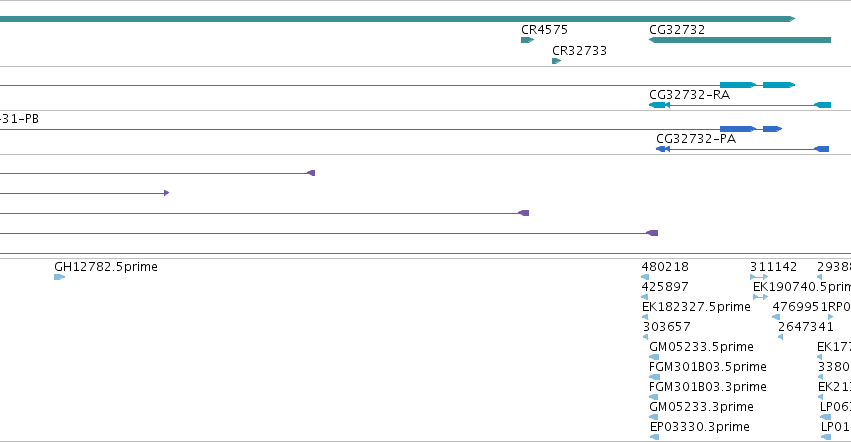This screenshot has width=851, height=442.
Task: Click the CR32733 gene label
Action: 579,51
